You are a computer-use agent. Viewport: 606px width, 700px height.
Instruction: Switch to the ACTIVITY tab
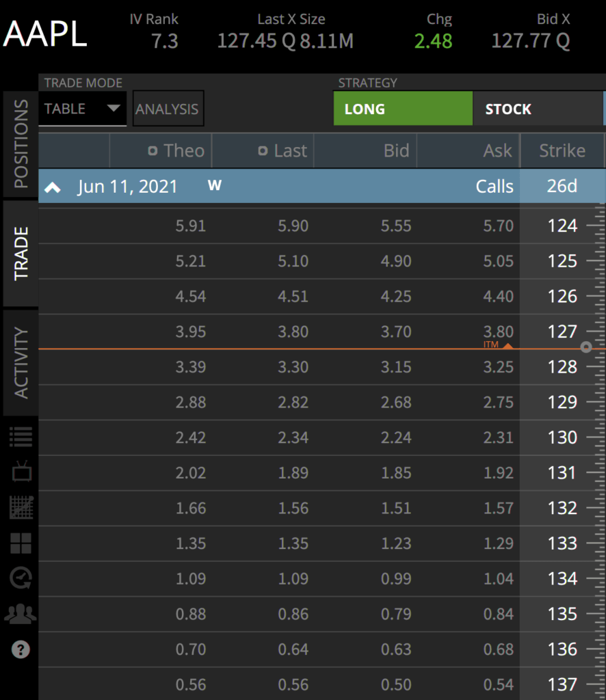21,363
